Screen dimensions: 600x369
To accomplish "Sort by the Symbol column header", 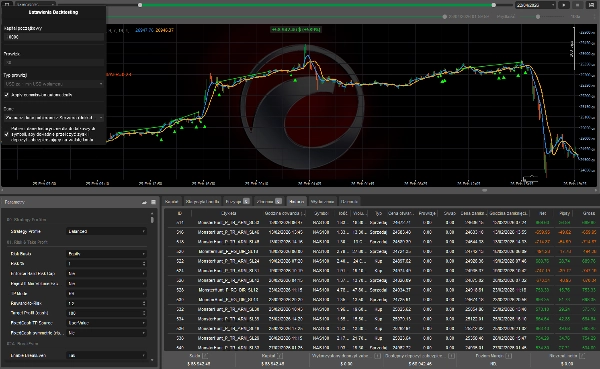I will point(321,213).
